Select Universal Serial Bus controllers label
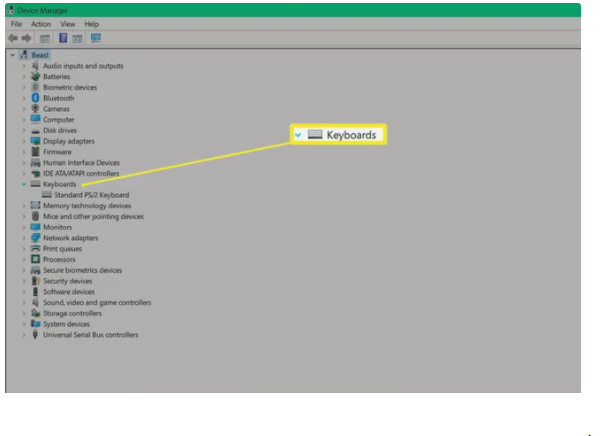This screenshot has height=436, width=602. click(x=91, y=335)
